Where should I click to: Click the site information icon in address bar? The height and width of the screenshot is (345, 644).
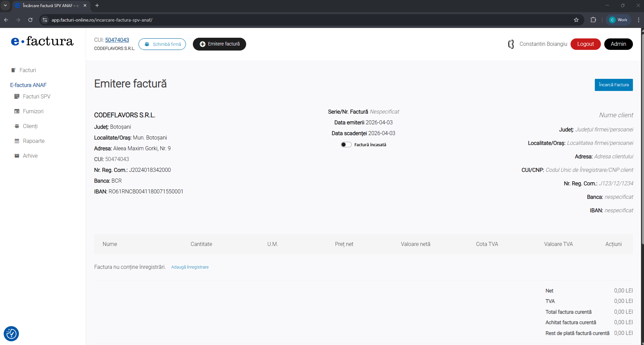45,20
